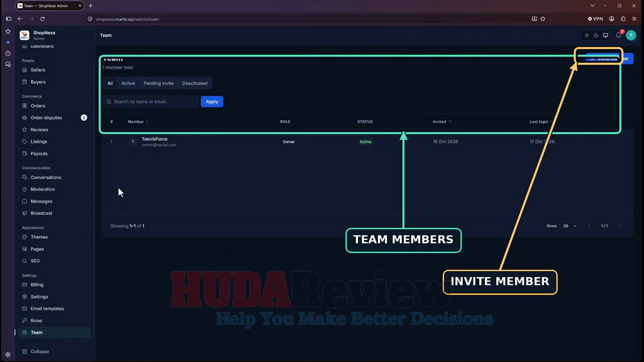Image resolution: width=644 pixels, height=362 pixels.
Task: Open Sellers in the sidebar
Action: coord(38,70)
